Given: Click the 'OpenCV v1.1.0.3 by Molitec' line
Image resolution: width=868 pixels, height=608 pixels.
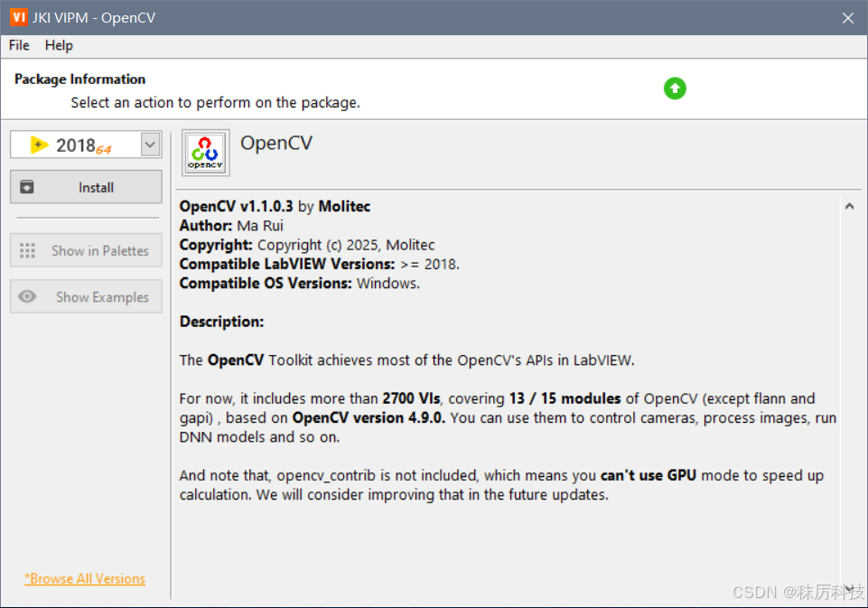Looking at the screenshot, I should pyautogui.click(x=275, y=207).
